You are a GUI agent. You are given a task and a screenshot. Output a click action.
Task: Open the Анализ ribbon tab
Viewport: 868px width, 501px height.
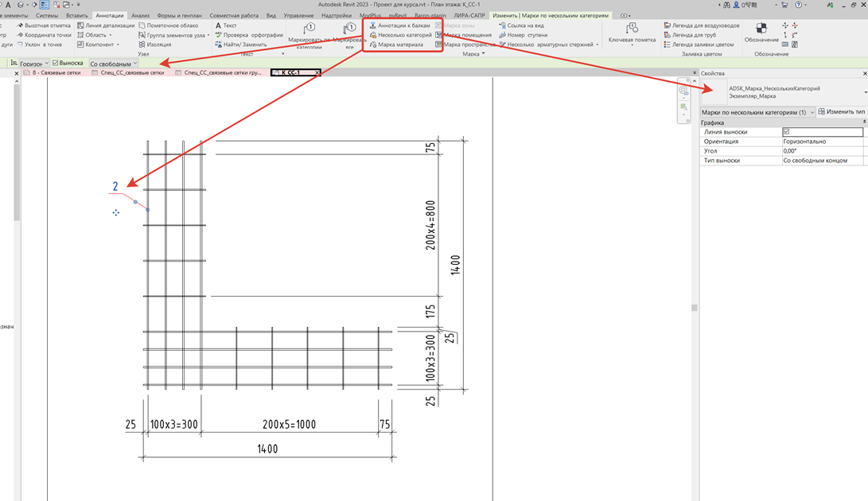(141, 15)
